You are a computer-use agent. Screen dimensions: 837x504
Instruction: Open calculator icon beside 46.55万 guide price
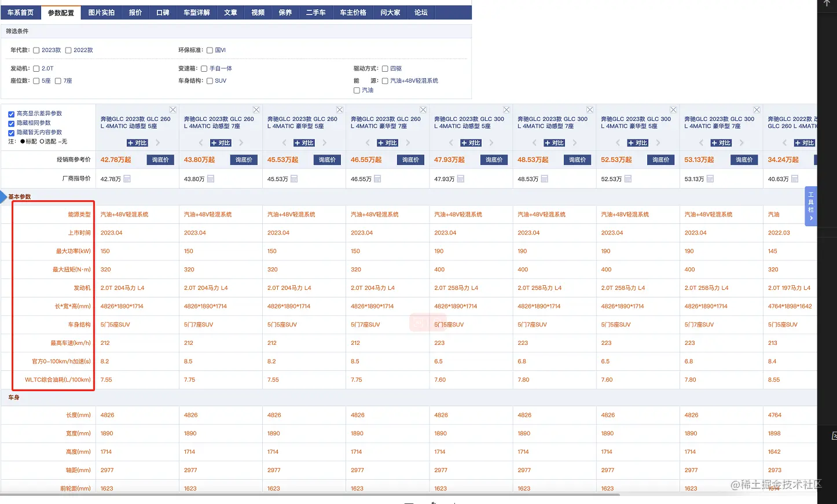377,179
